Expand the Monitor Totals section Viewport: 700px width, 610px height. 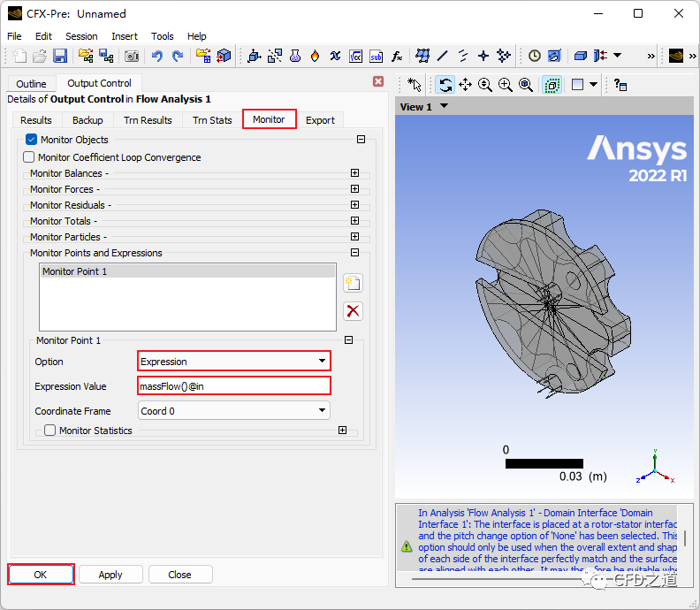pos(355,221)
